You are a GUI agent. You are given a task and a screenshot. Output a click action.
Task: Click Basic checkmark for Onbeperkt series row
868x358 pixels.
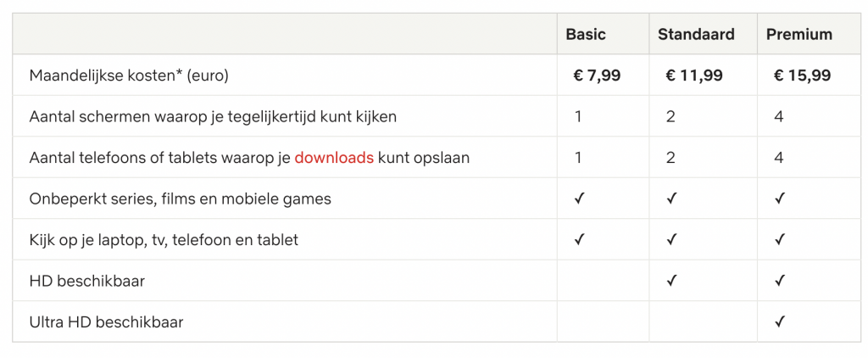[x=579, y=199]
